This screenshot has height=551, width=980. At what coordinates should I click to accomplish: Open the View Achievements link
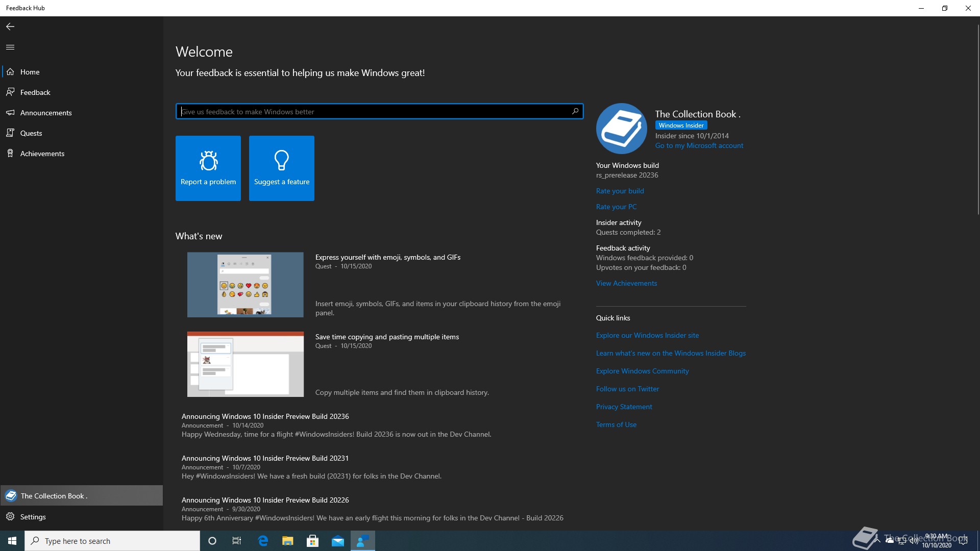[626, 283]
